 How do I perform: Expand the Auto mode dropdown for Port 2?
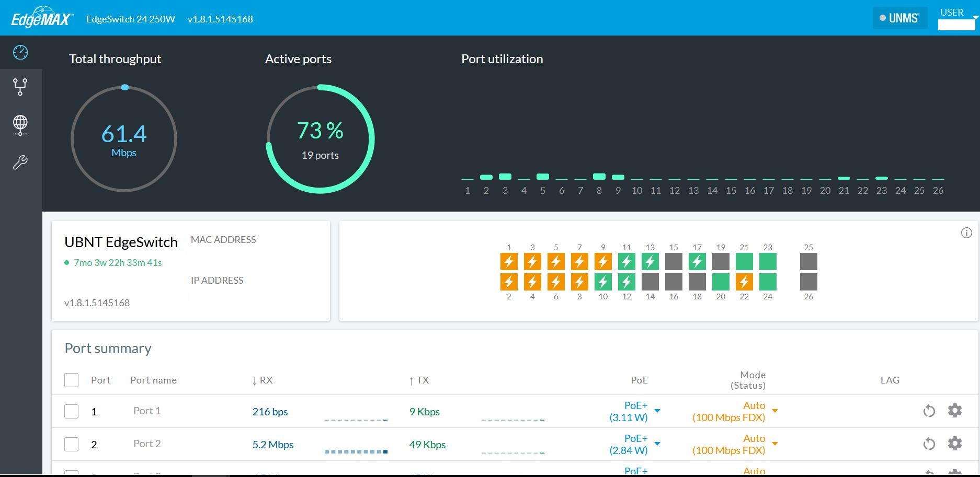[x=775, y=444]
